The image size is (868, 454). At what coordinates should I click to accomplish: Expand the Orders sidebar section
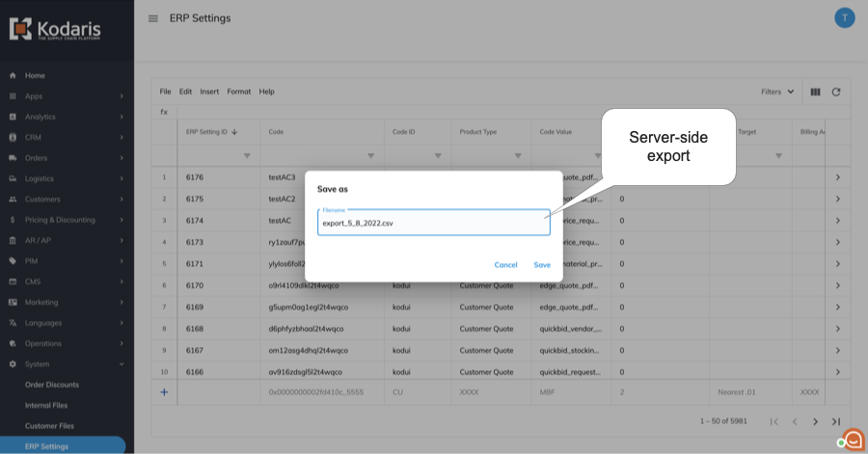click(122, 158)
